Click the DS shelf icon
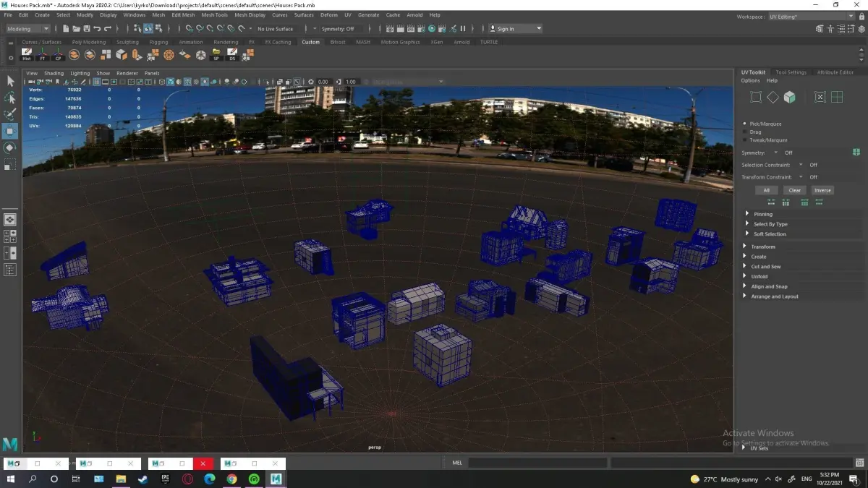868x488 pixels. point(233,55)
